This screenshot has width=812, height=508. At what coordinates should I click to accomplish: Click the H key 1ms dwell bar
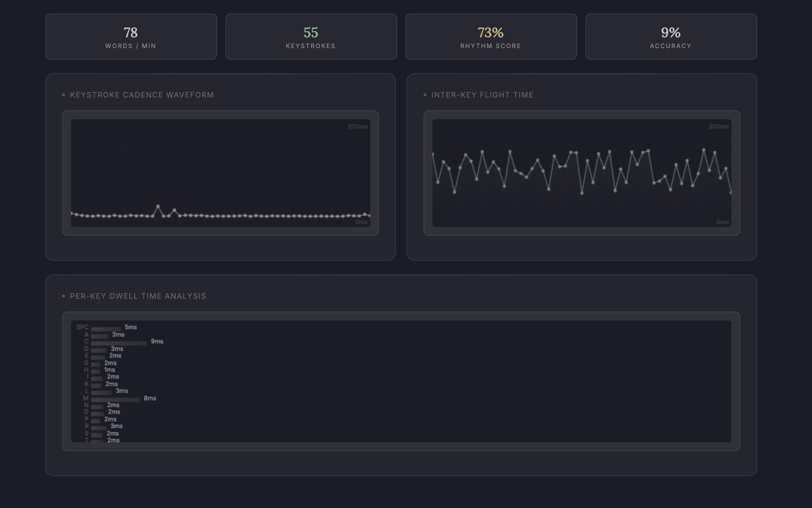[x=95, y=372]
